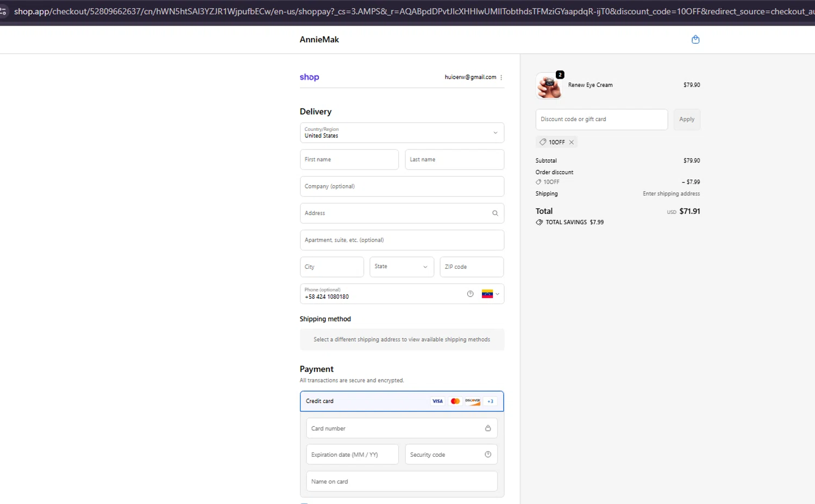
Task: Show phone number help tooltip icon
Action: [x=470, y=294]
